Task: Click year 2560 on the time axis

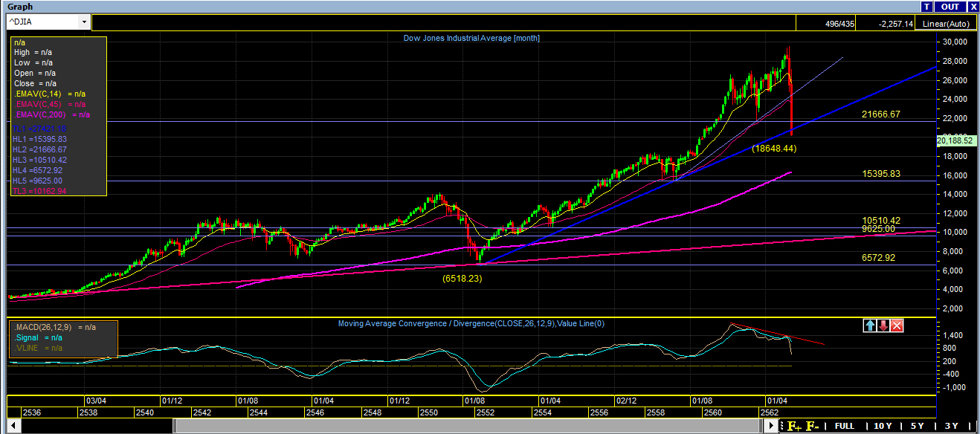Action: pyautogui.click(x=713, y=412)
